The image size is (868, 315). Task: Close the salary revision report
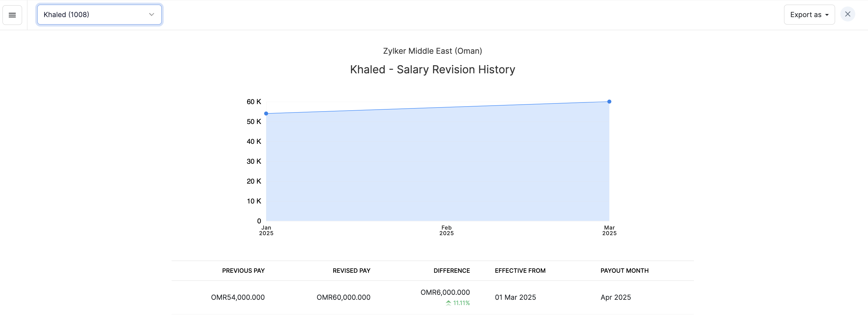tap(847, 14)
